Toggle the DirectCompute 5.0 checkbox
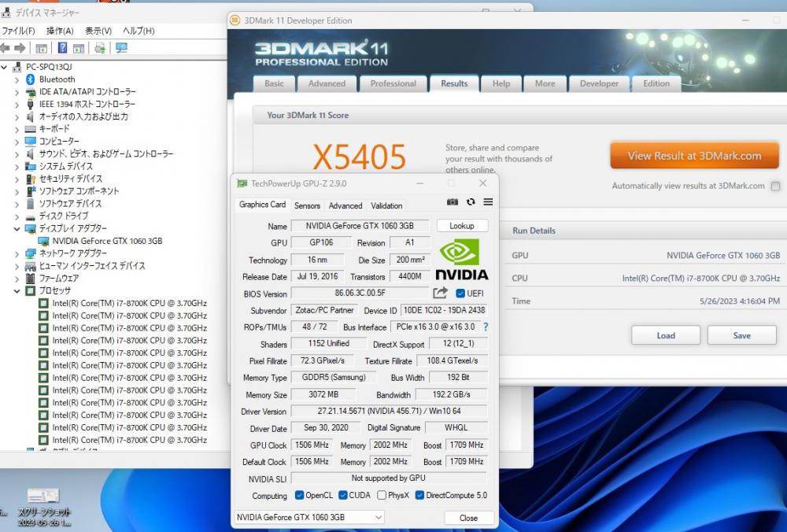Screen dimensions: 787x532 pos(420,495)
